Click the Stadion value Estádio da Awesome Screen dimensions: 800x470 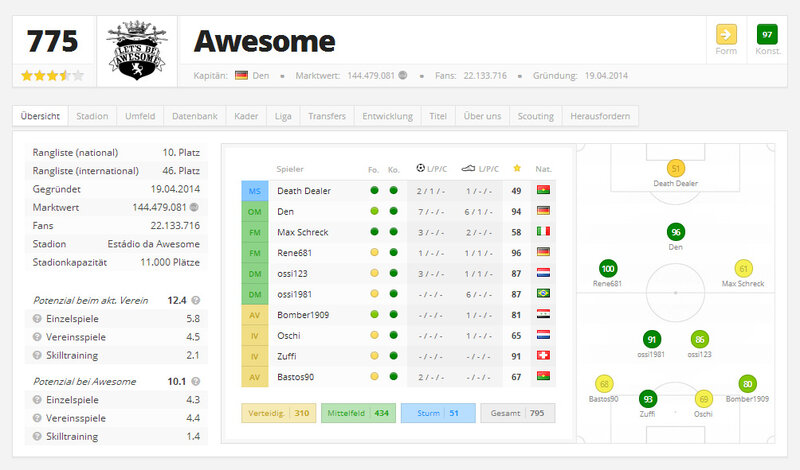tap(154, 244)
